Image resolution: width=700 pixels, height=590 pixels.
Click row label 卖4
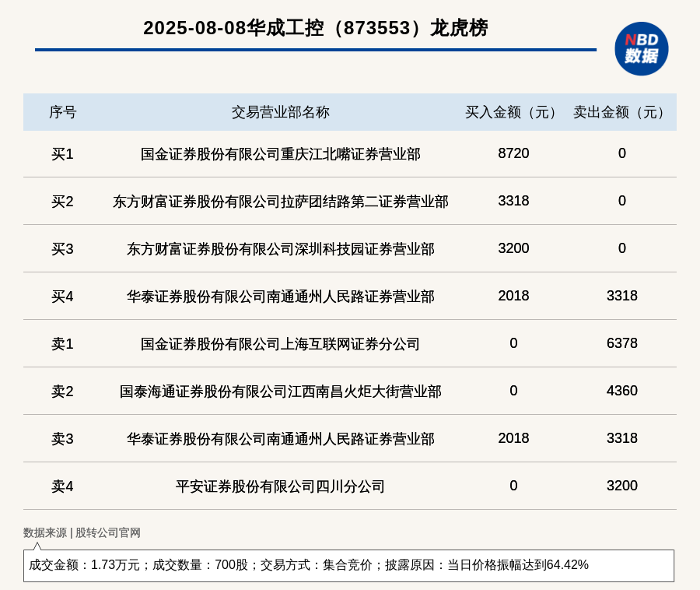[x=62, y=486]
